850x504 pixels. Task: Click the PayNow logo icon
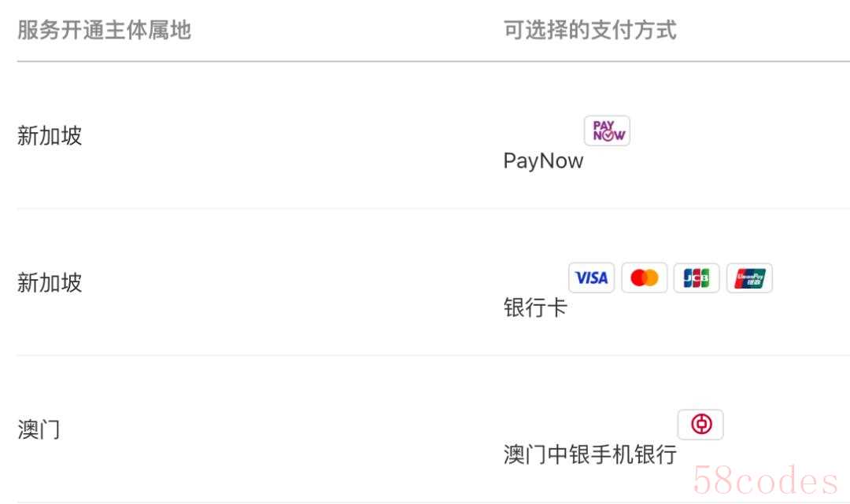coord(607,131)
